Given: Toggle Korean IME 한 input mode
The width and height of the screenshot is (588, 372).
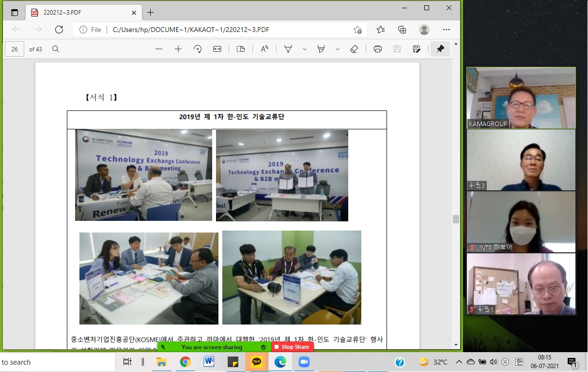Looking at the screenshot, I should (519, 362).
